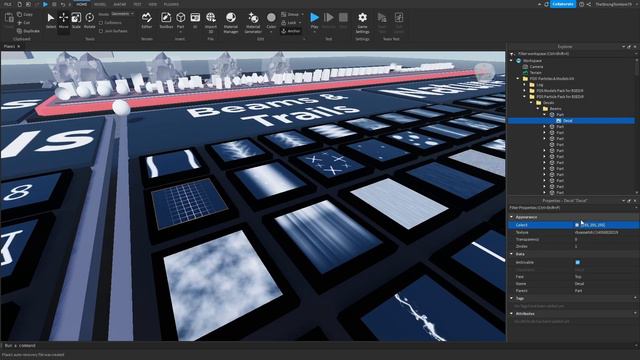Select the highlighted Decal item in Explorer

pos(567,121)
